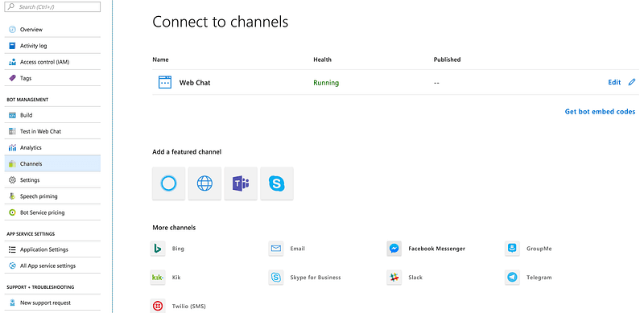Select the GroupMe channel label
The width and height of the screenshot is (644, 313).
539,249
